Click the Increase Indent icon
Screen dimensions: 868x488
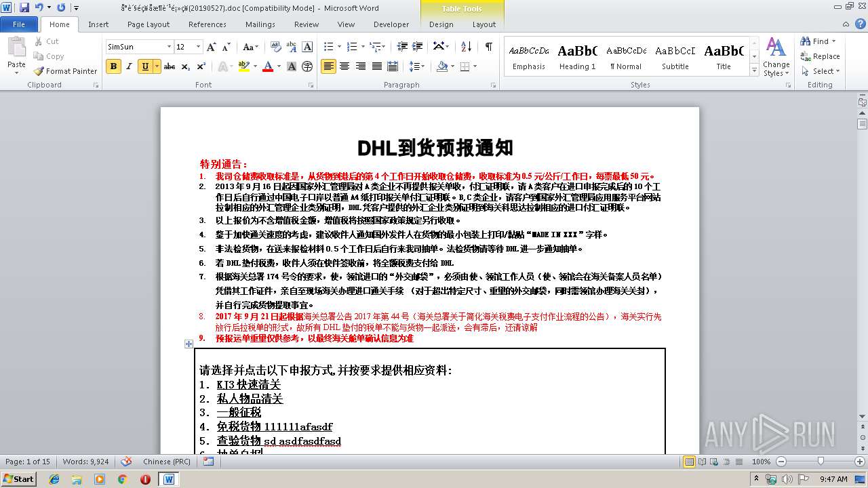click(x=418, y=47)
